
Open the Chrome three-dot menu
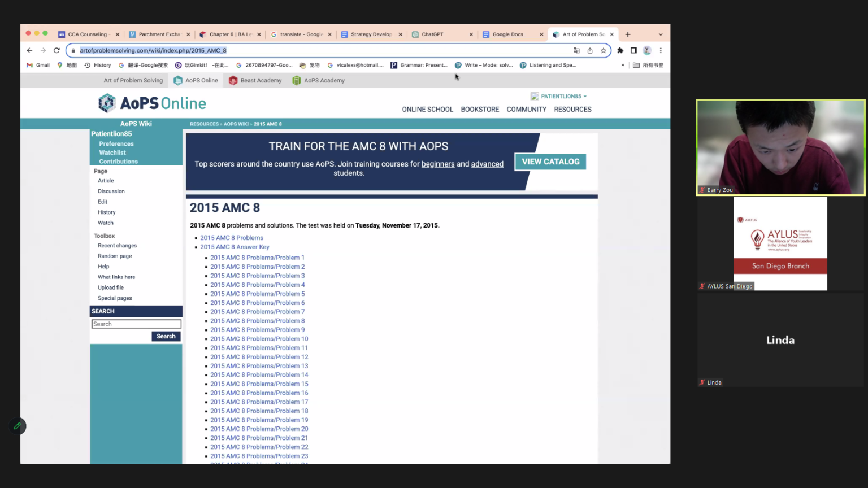(661, 50)
